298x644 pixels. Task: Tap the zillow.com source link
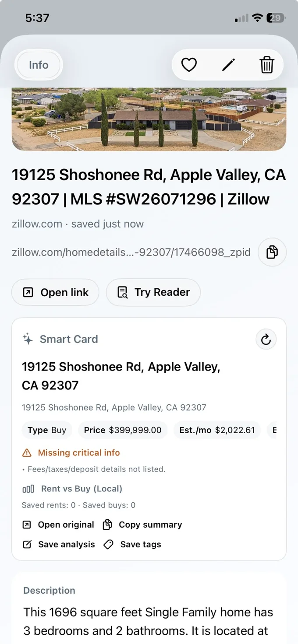click(x=37, y=224)
